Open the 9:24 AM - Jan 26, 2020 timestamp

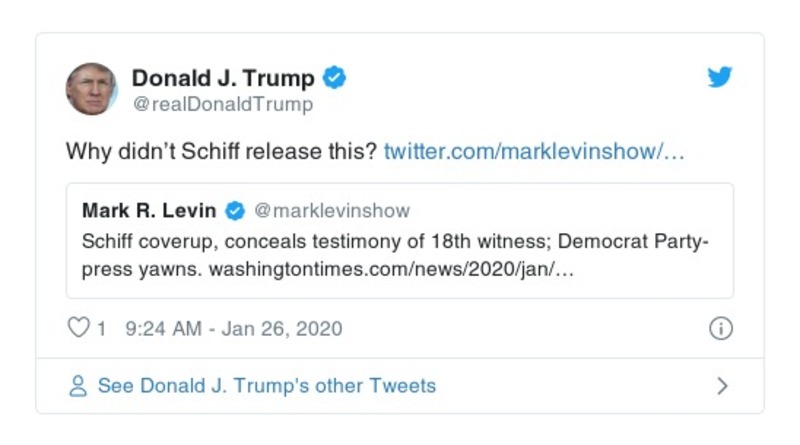(x=234, y=328)
